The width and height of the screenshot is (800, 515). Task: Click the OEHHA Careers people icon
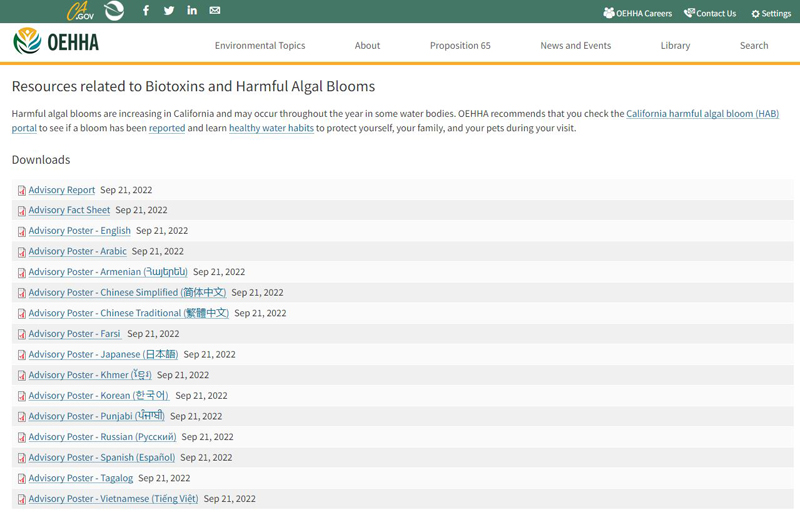(609, 13)
